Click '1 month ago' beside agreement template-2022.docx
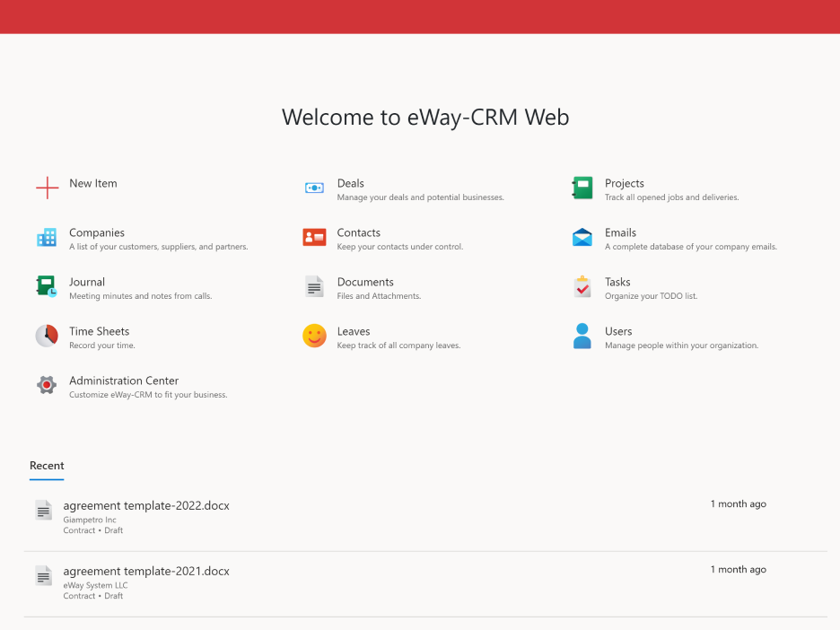 739,503
